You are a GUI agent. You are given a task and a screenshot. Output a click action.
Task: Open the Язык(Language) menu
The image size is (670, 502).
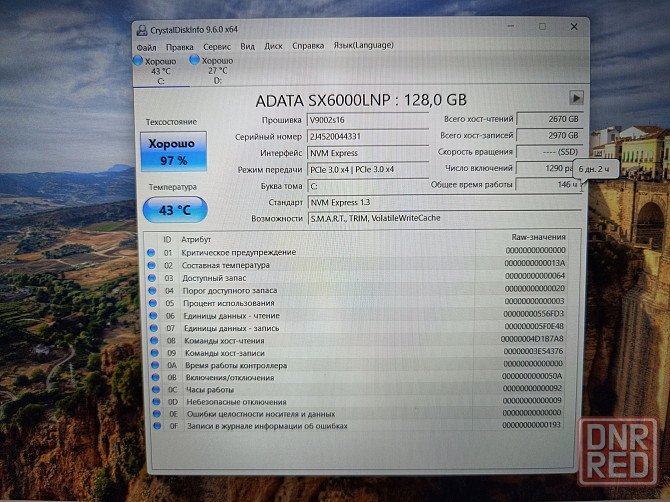(x=364, y=44)
